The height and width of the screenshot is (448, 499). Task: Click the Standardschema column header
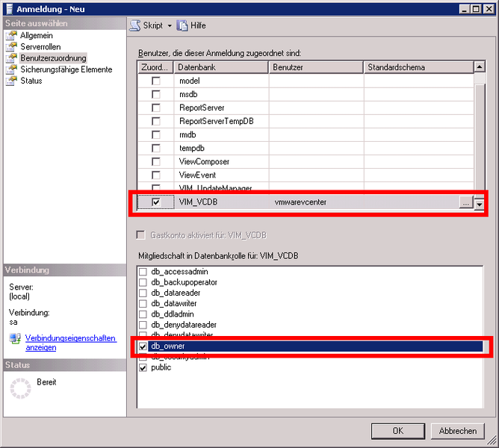(418, 67)
